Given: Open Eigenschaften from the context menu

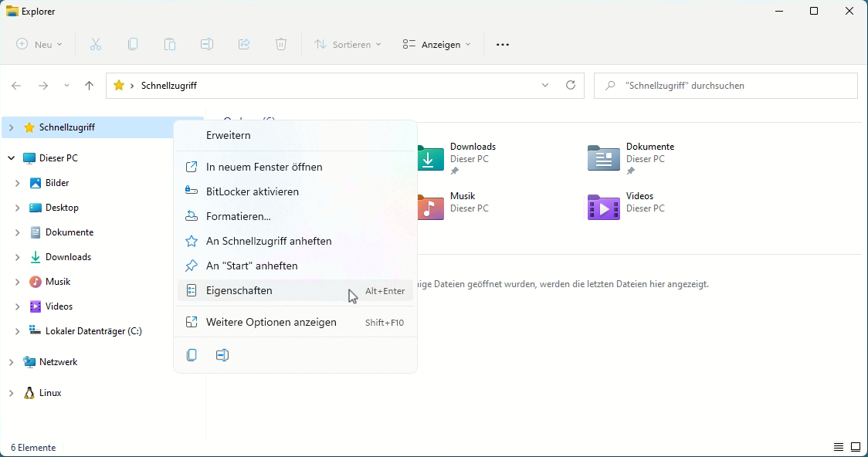Looking at the screenshot, I should tap(295, 290).
